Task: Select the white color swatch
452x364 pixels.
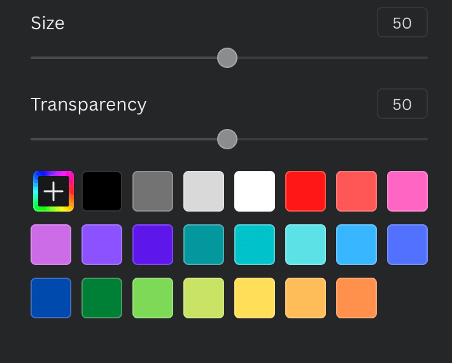Action: coord(254,191)
